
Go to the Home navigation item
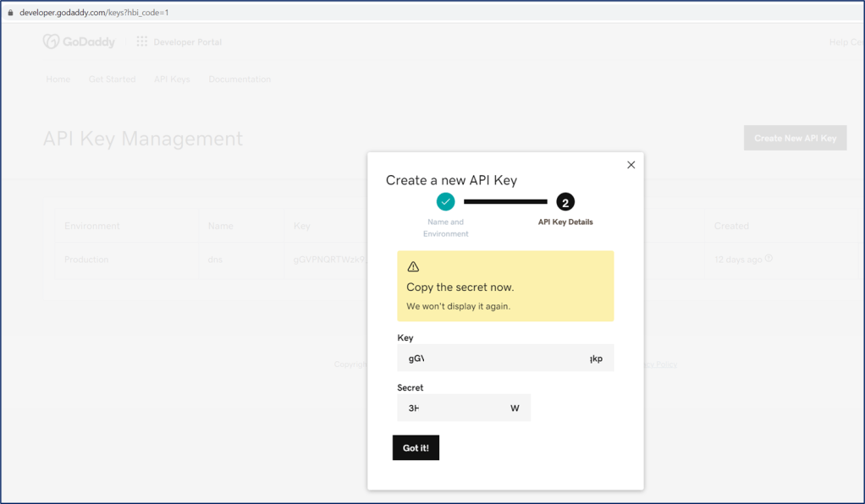[x=58, y=79]
